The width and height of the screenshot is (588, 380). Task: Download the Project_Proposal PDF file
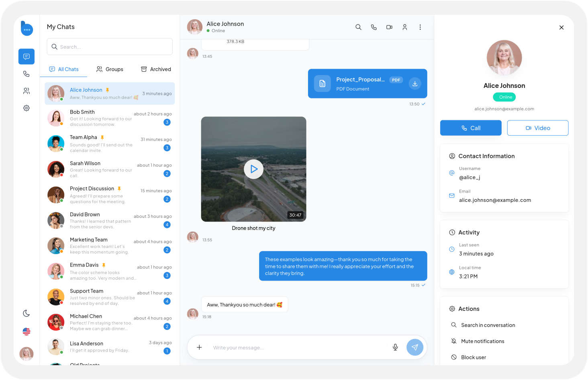(415, 83)
